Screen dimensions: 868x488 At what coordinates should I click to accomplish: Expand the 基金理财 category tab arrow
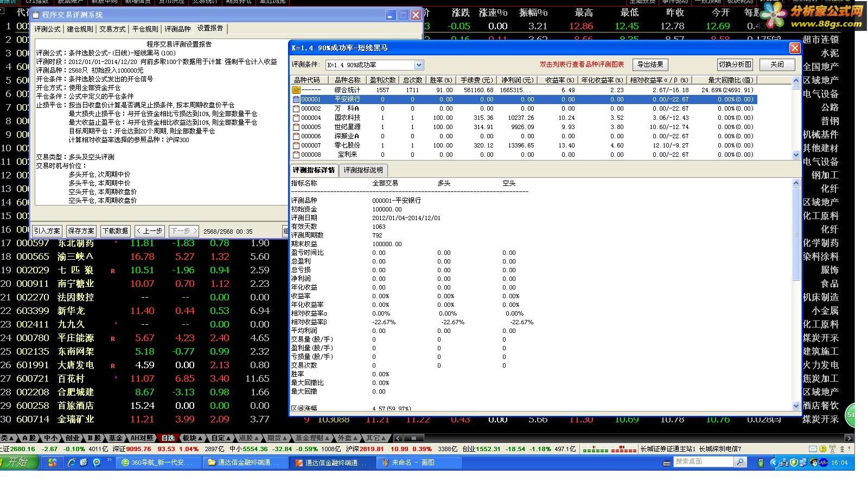tap(328, 438)
